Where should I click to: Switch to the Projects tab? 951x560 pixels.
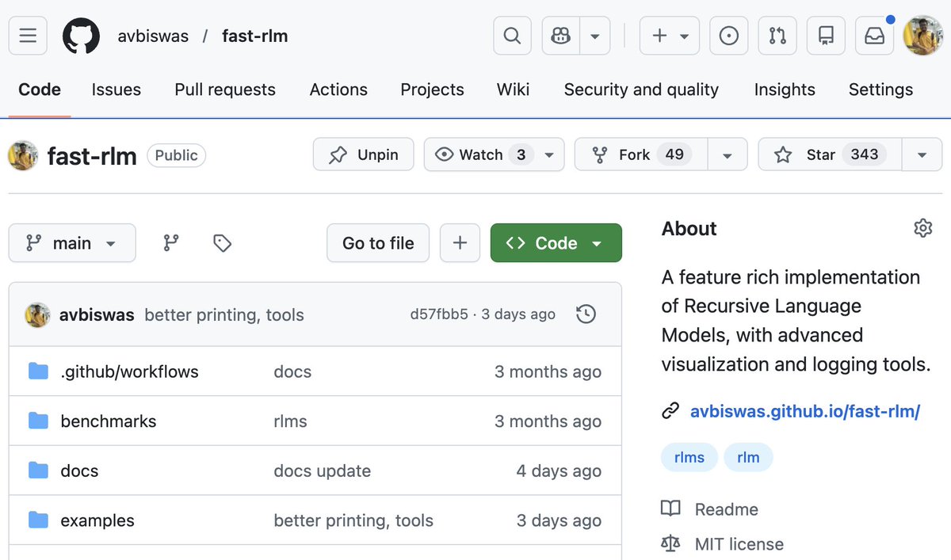click(x=432, y=90)
